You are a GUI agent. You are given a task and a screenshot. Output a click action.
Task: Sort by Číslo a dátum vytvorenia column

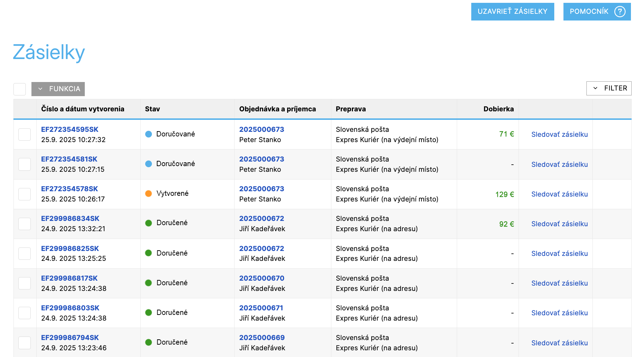83,109
